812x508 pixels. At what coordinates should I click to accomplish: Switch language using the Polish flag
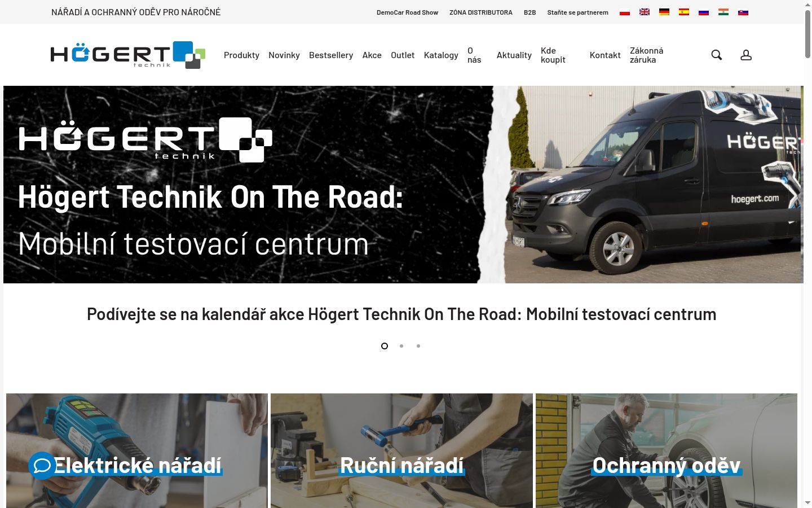625,12
